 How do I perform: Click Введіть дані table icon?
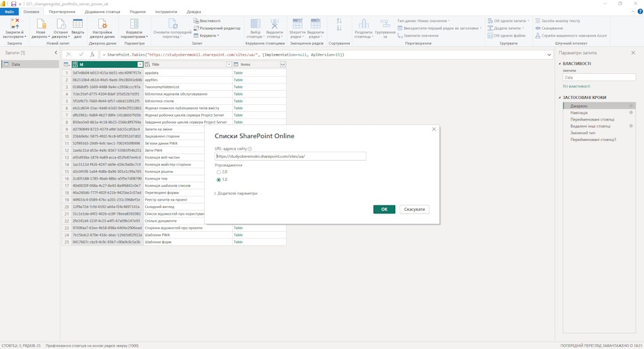click(78, 24)
